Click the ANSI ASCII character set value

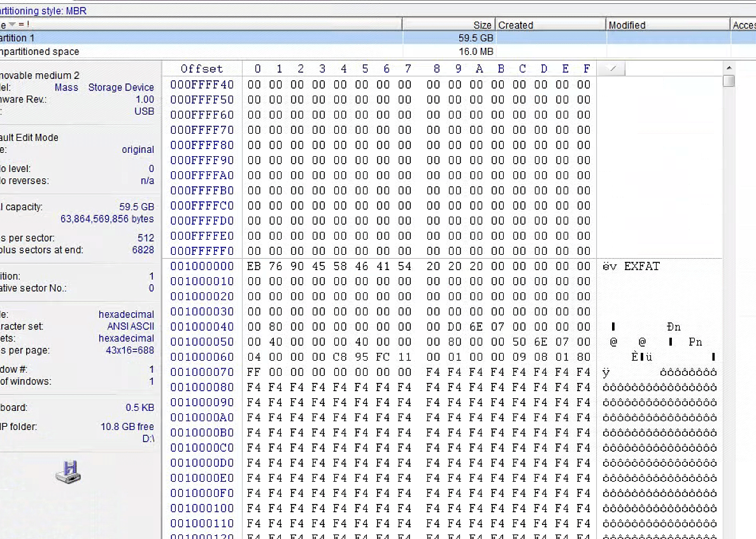pyautogui.click(x=130, y=326)
